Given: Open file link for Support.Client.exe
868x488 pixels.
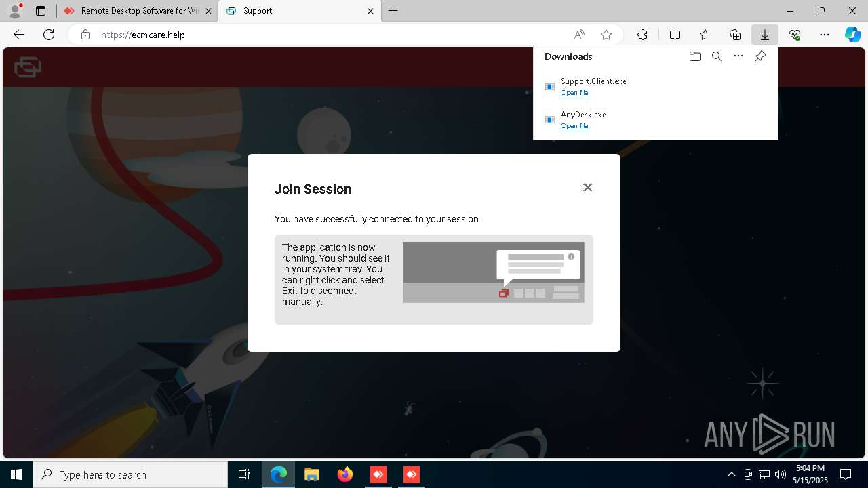Looking at the screenshot, I should point(574,93).
